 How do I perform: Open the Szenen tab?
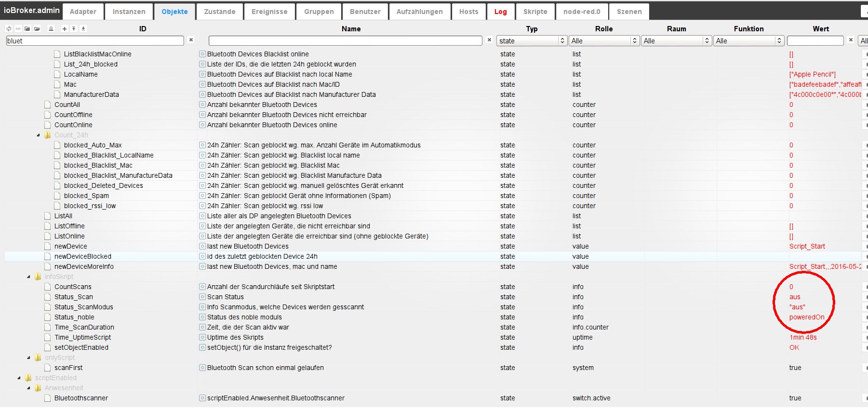pyautogui.click(x=629, y=12)
